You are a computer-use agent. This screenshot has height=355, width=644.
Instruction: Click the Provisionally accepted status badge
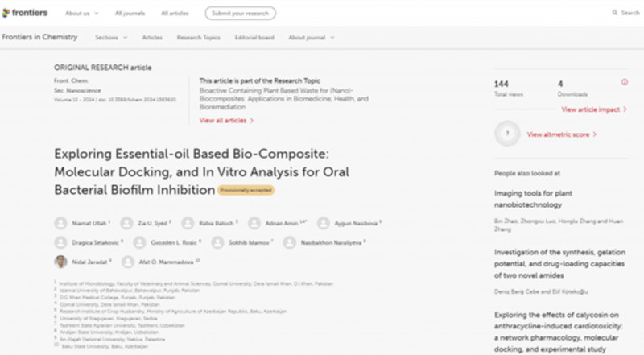246,190
